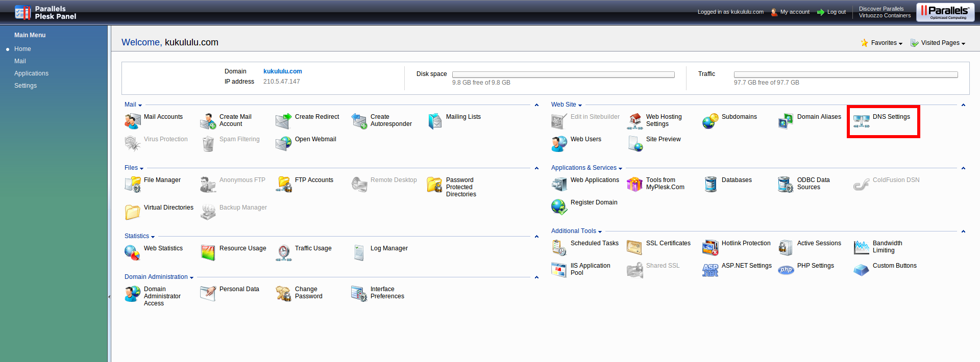The width and height of the screenshot is (980, 362).
Task: Open the kukululu.com domain link
Action: coord(282,71)
